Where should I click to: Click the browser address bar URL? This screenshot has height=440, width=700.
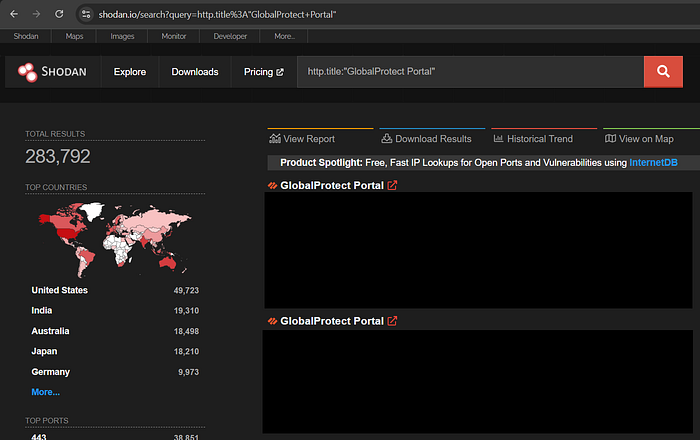[217, 14]
